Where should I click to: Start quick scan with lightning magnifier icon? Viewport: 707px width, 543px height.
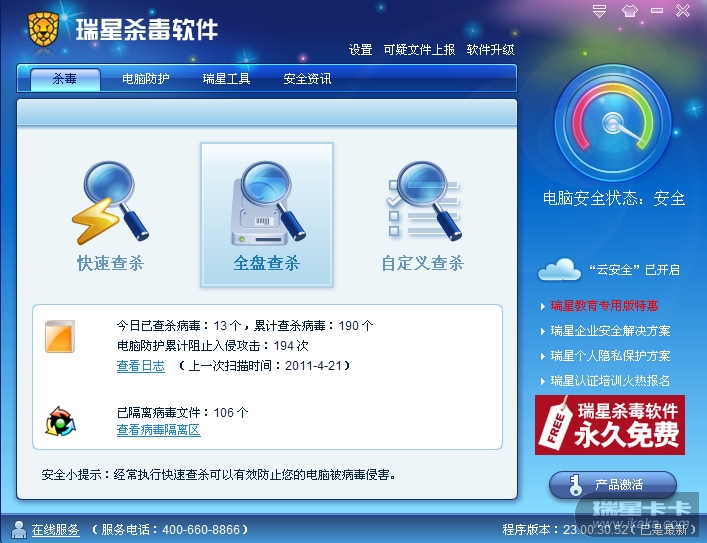coord(110,203)
